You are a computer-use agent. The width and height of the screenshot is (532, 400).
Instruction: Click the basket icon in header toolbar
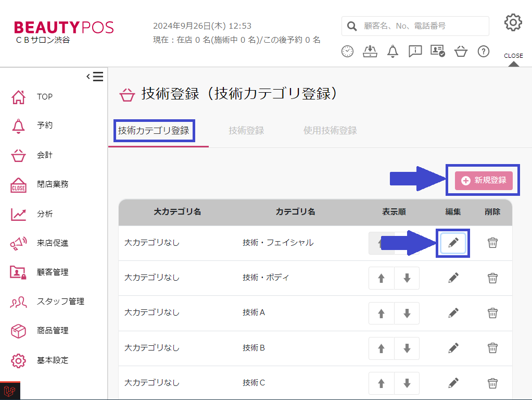[x=461, y=51]
